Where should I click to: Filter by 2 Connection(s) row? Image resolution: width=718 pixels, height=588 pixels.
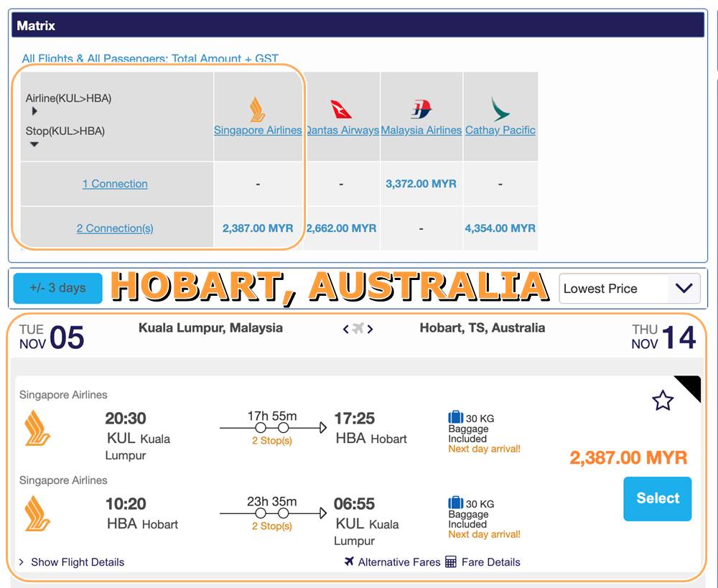click(x=115, y=228)
